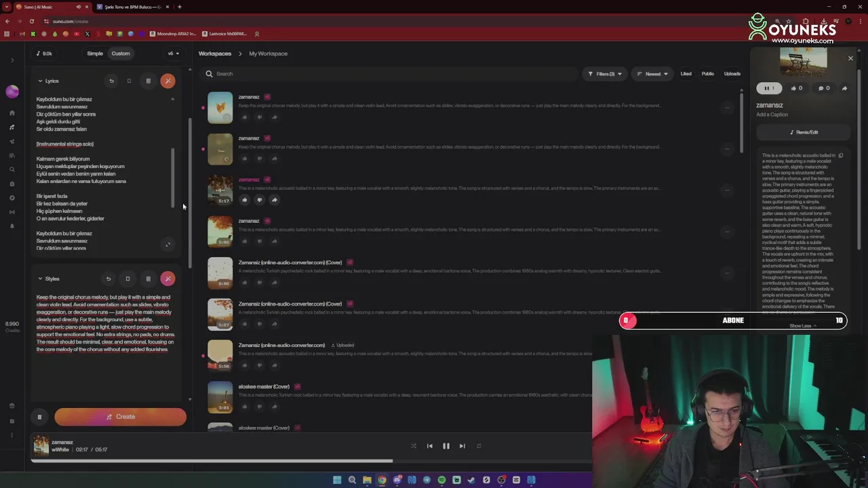Viewport: 868px width, 488px height.
Task: Click the trash button beside Create
Action: pyautogui.click(x=39, y=417)
